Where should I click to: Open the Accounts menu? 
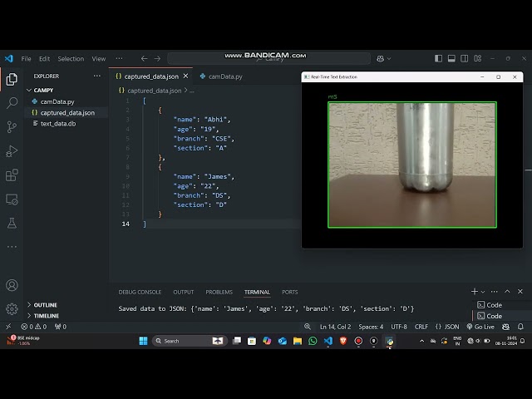pos(12,285)
